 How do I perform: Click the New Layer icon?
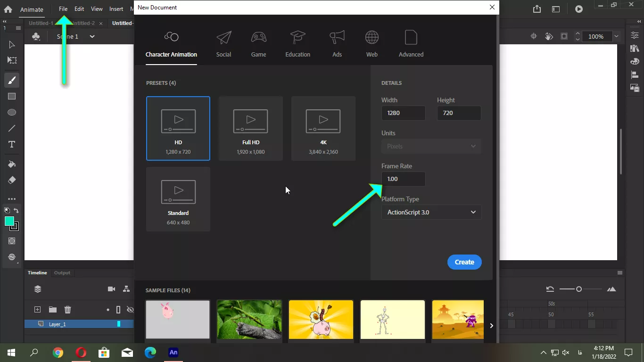coord(37,310)
